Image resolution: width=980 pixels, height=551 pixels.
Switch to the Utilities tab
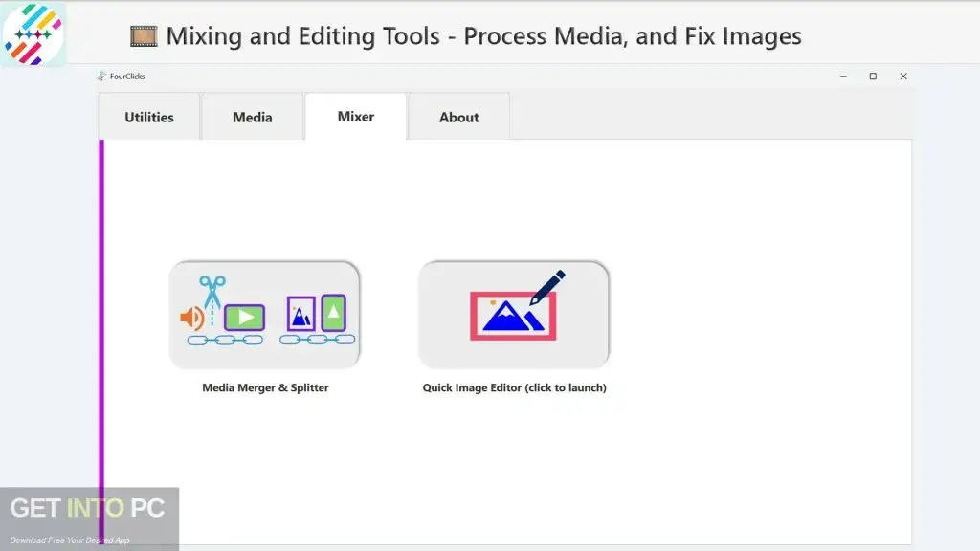(x=149, y=118)
